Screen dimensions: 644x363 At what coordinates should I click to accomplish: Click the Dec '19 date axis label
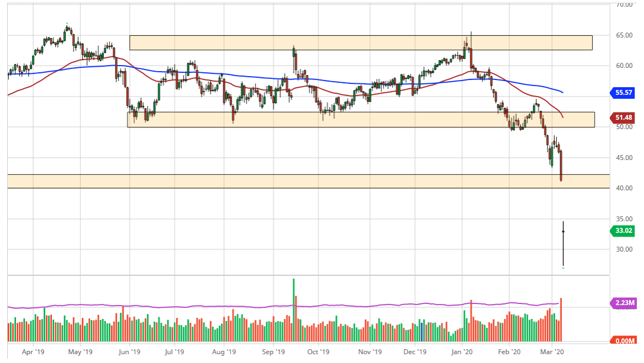415,352
